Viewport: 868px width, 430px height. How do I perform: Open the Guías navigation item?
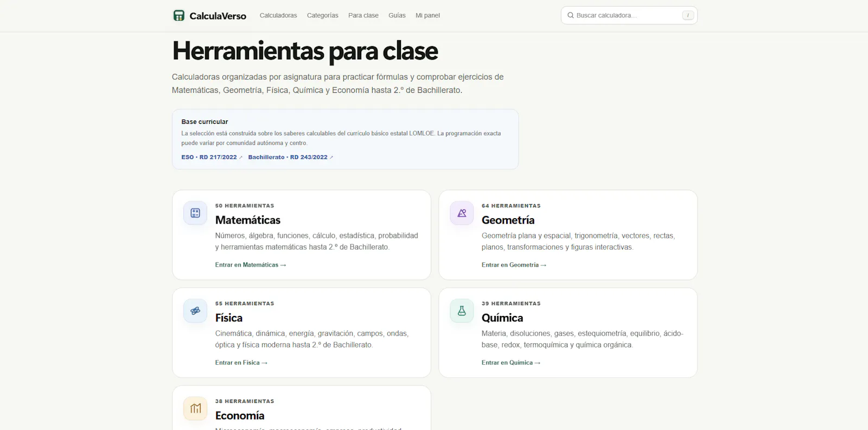point(397,15)
